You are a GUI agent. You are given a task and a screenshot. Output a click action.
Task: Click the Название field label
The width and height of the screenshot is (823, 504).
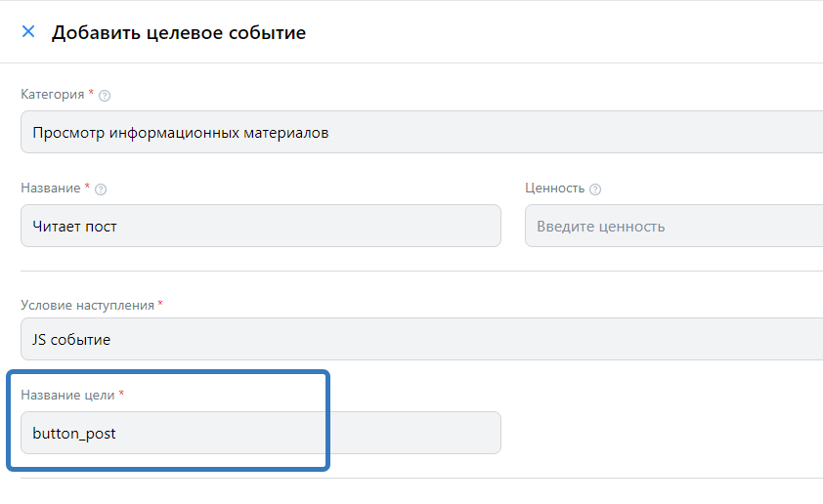pos(51,189)
